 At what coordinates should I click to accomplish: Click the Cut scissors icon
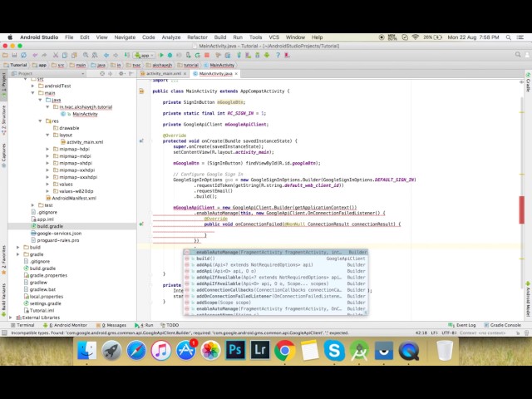56,55
